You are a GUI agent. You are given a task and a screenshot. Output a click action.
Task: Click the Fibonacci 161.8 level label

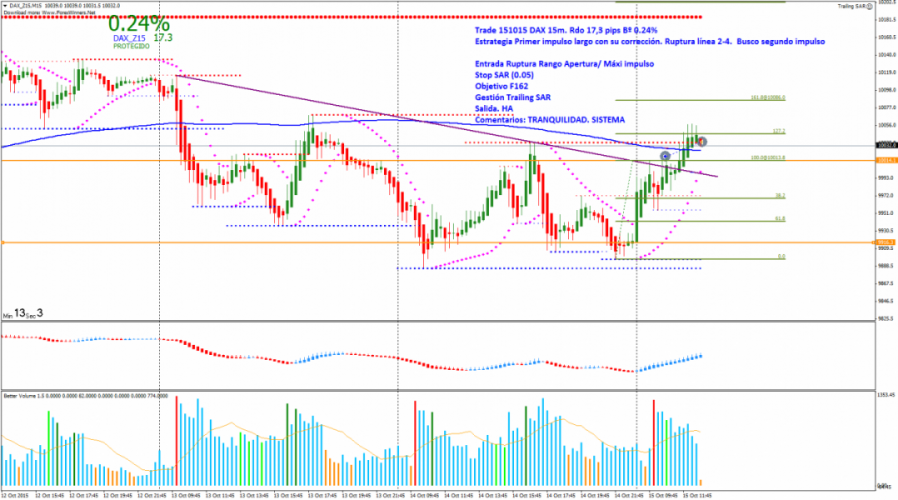pyautogui.click(x=769, y=98)
